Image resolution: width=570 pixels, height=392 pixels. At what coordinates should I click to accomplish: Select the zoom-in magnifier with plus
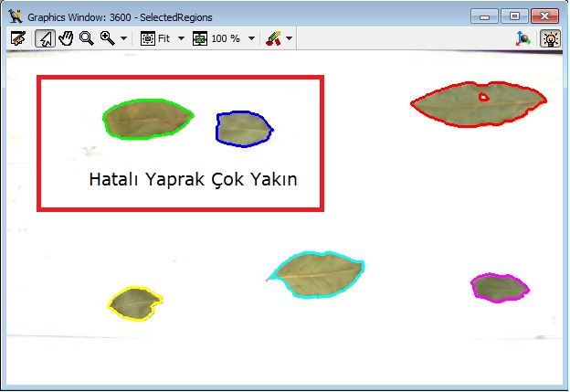(108, 38)
